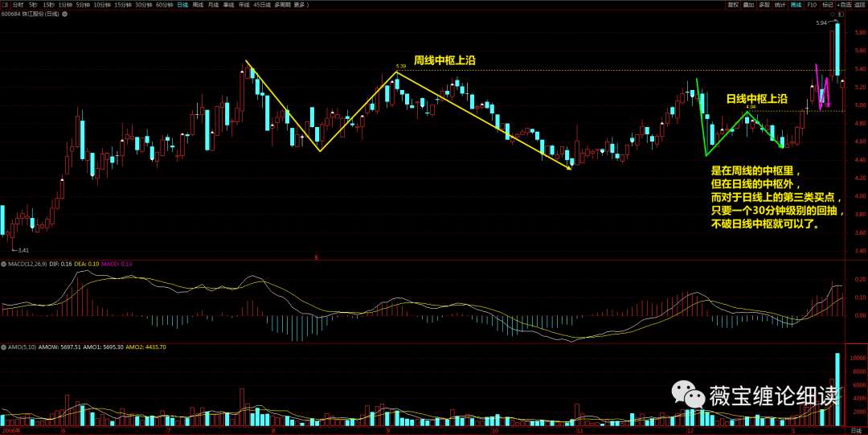Select the 5秒 period
Viewport: 868px width, 435px height.
[x=33, y=5]
